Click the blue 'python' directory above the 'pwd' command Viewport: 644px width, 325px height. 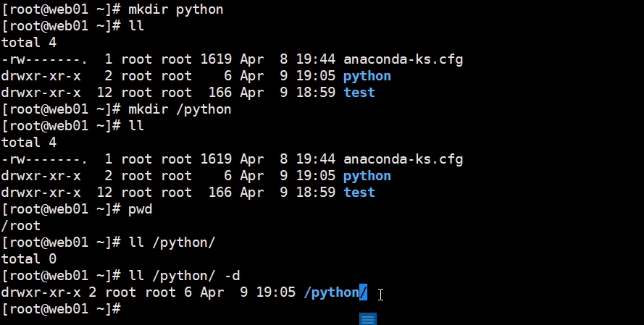click(367, 176)
